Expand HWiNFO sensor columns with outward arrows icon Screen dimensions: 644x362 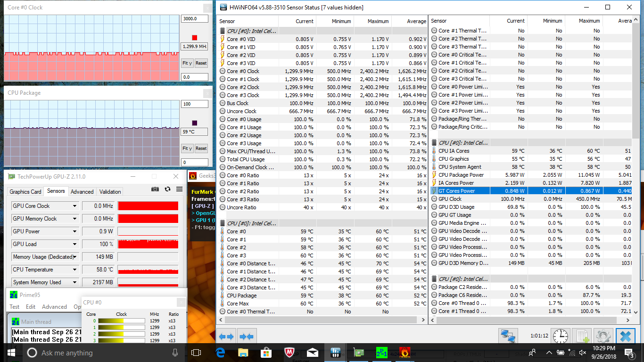[x=227, y=336]
